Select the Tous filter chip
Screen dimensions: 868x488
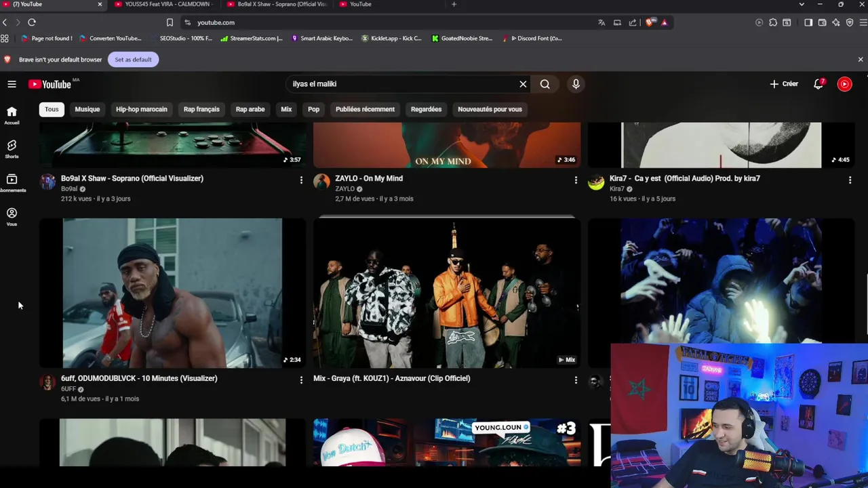[52, 109]
